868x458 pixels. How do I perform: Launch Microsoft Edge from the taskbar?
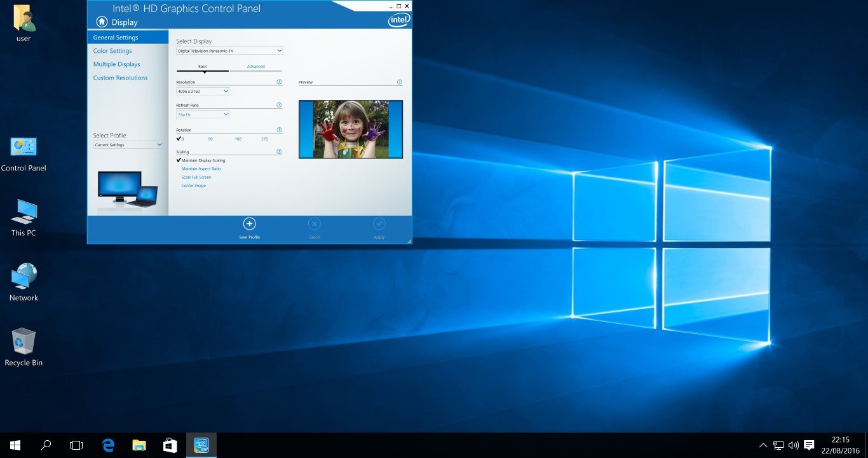[108, 445]
